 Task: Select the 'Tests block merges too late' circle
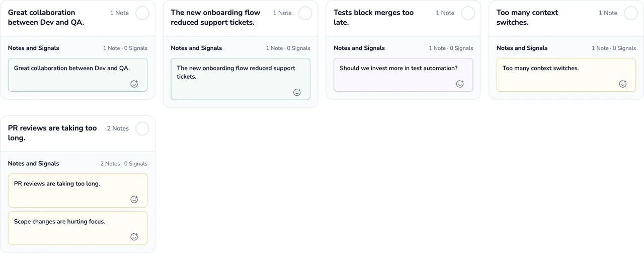point(468,13)
